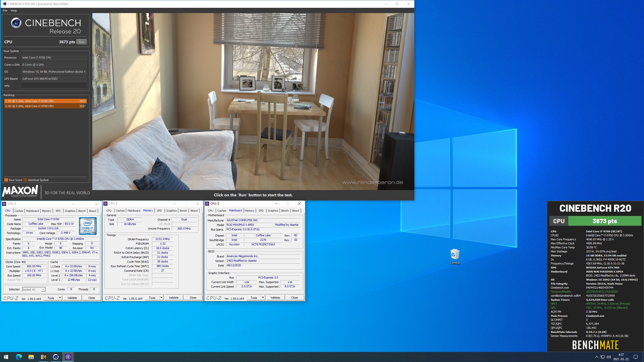
Task: Open volume tray icon
Action: [609, 357]
